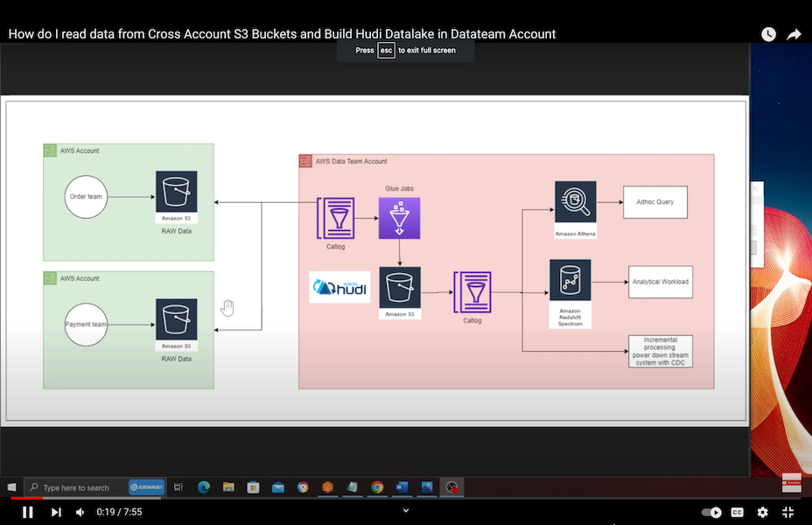Click the channel subscribe watermark

(791, 483)
